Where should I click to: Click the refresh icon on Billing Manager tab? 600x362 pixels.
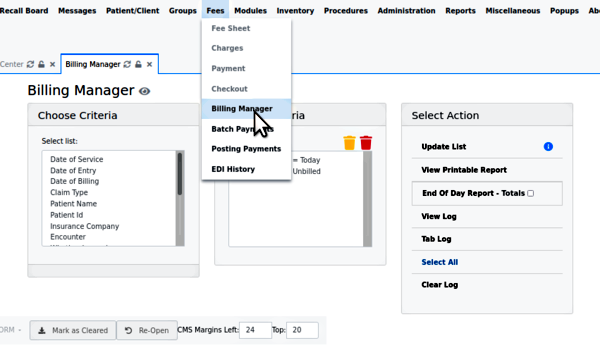click(127, 64)
